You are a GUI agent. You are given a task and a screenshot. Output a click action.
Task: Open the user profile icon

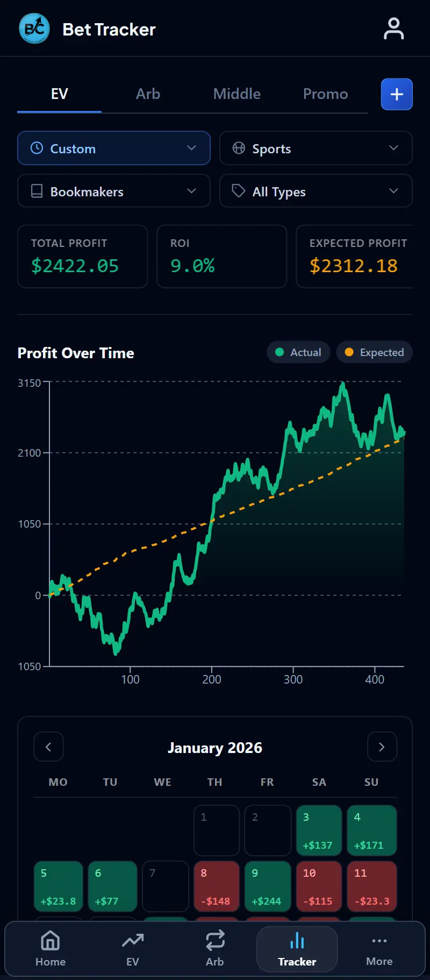(393, 29)
